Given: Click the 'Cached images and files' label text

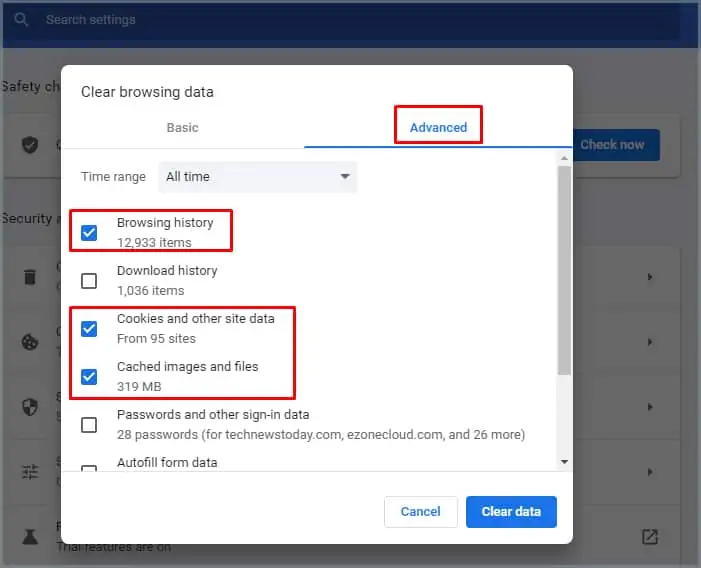Looking at the screenshot, I should (188, 366).
